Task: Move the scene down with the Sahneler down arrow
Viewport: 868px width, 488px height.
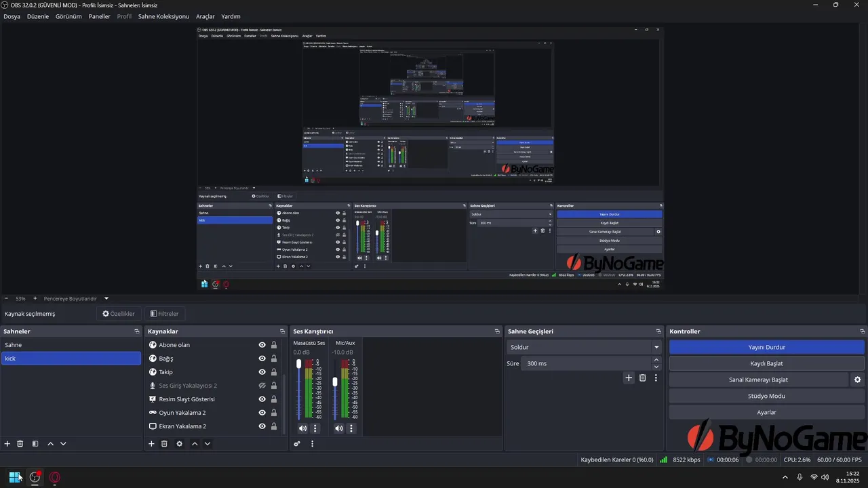Action: click(63, 444)
